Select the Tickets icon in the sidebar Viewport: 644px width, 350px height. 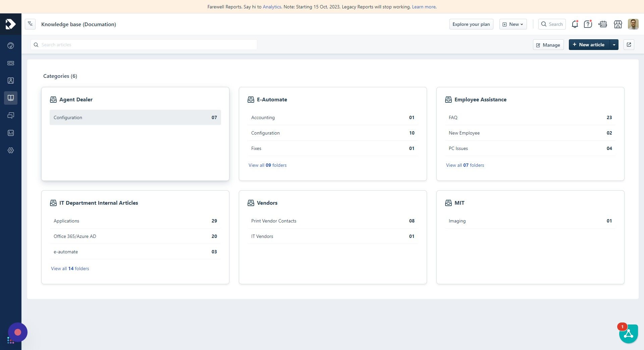11,63
